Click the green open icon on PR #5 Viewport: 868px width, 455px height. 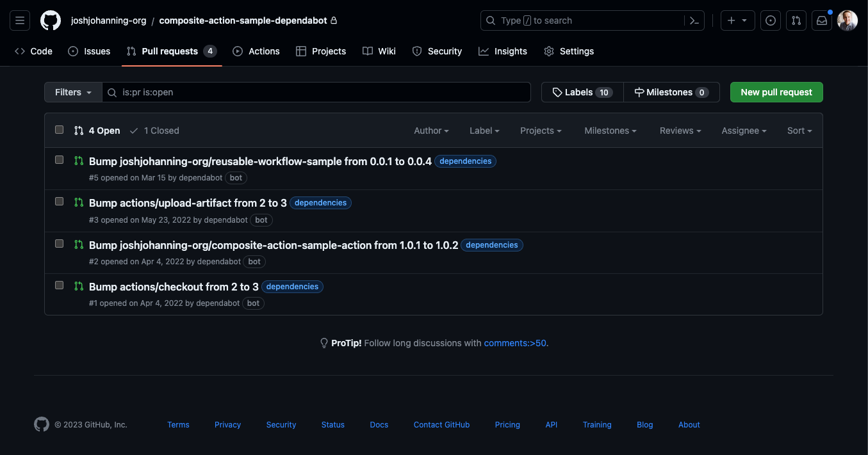coord(78,160)
